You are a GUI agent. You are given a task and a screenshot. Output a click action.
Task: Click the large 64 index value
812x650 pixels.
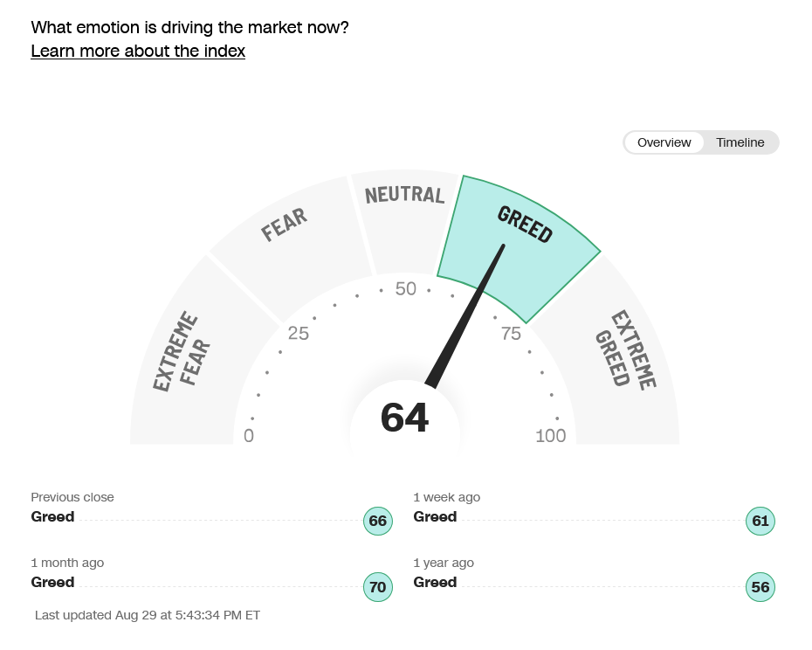pyautogui.click(x=404, y=418)
